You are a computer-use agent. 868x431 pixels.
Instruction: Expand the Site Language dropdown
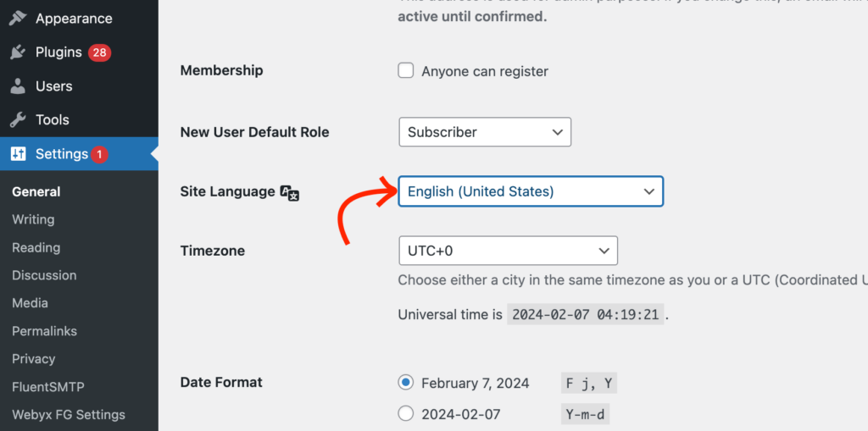531,191
